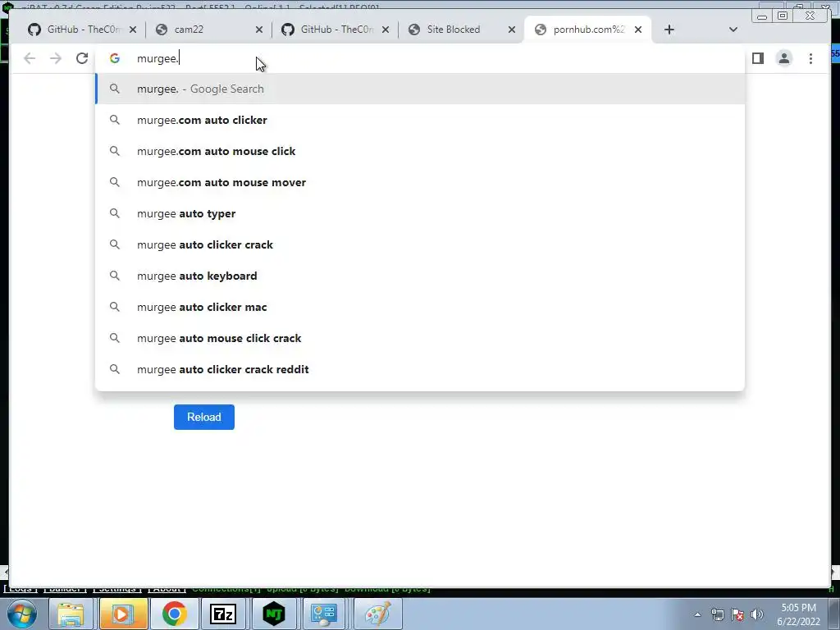Go back using the back arrow
Image resolution: width=840 pixels, height=630 pixels.
(30, 58)
